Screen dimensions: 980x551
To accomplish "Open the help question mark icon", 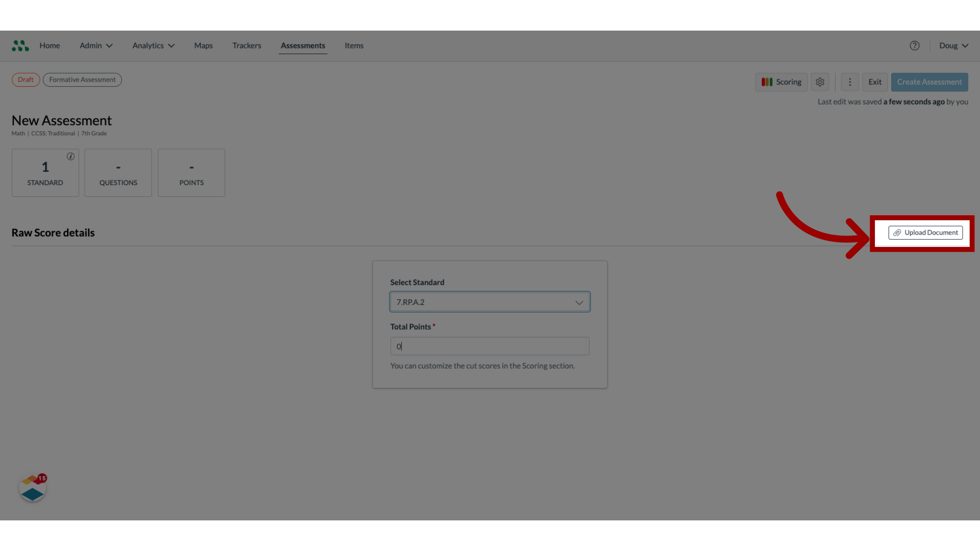I will [x=914, y=46].
